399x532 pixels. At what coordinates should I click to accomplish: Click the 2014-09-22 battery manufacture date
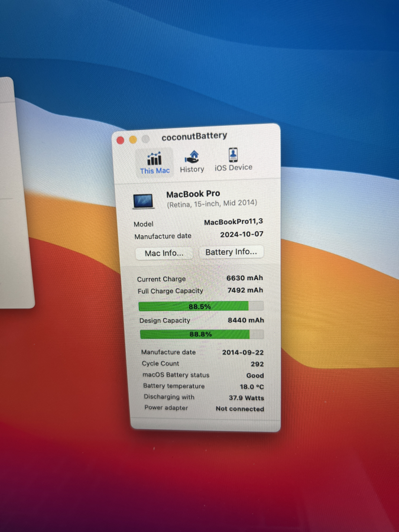pos(243,352)
